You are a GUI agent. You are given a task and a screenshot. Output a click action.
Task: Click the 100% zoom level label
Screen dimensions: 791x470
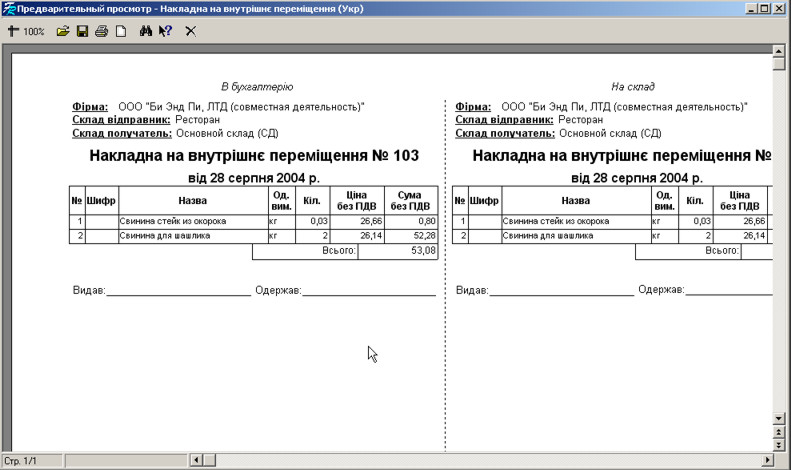pyautogui.click(x=34, y=32)
